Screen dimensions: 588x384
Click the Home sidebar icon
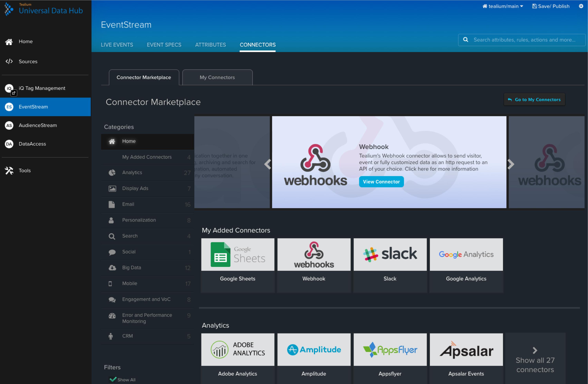[x=9, y=41]
